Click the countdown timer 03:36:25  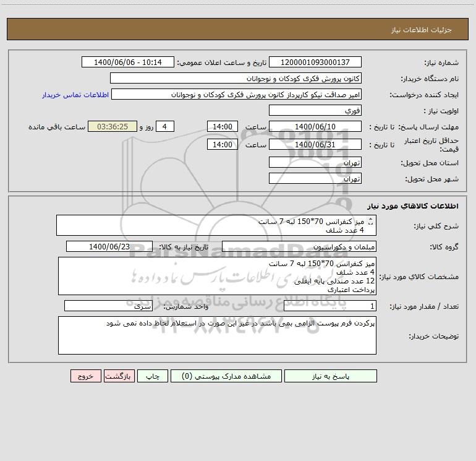pos(113,126)
